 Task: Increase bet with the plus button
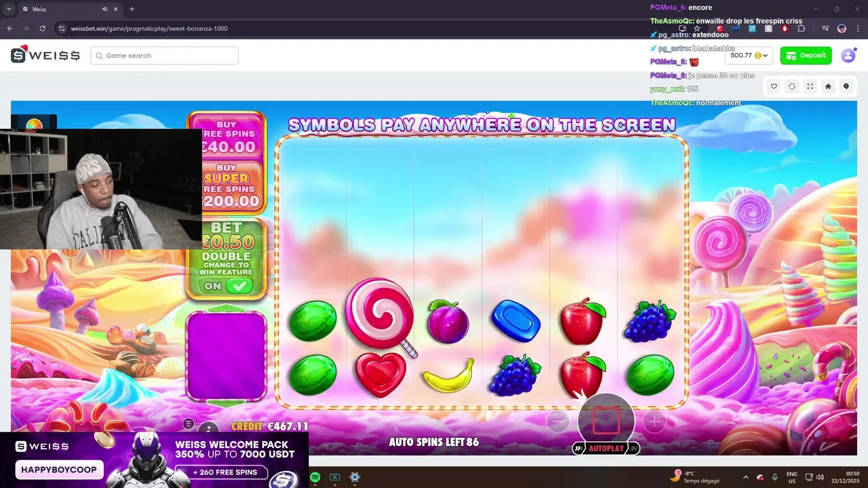[x=654, y=422]
